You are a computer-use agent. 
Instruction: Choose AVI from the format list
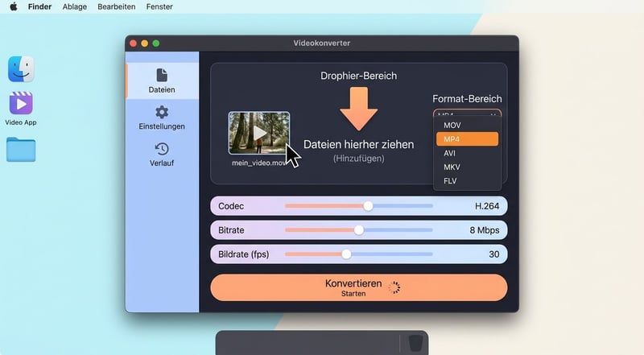[468, 153]
